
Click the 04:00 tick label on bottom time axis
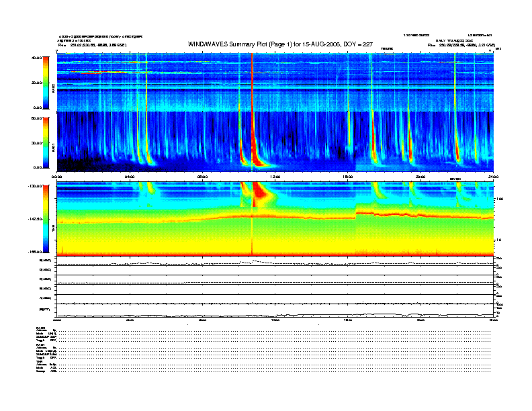pos(130,320)
